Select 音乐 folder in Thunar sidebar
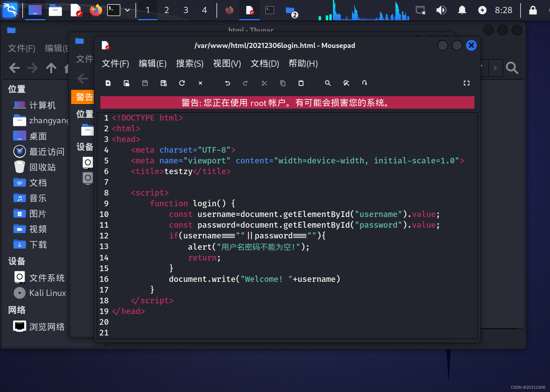The height and width of the screenshot is (392, 550). coord(30,198)
